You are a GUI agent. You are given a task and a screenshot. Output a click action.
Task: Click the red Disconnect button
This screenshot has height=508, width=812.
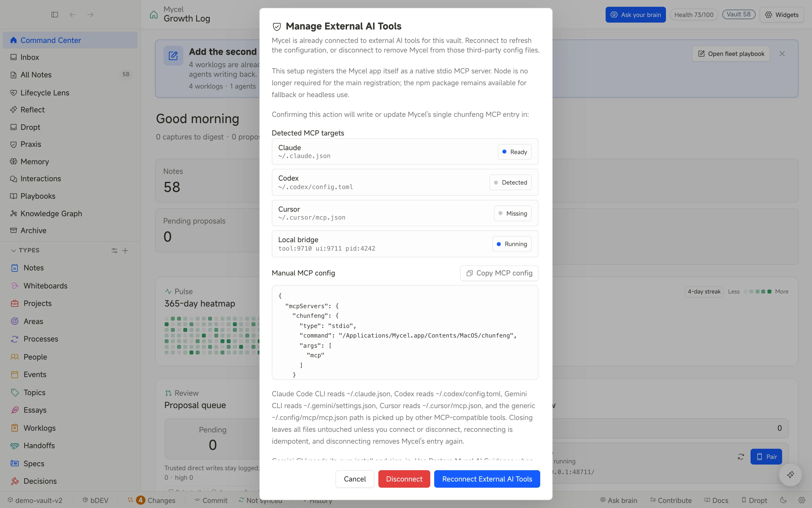coord(404,479)
